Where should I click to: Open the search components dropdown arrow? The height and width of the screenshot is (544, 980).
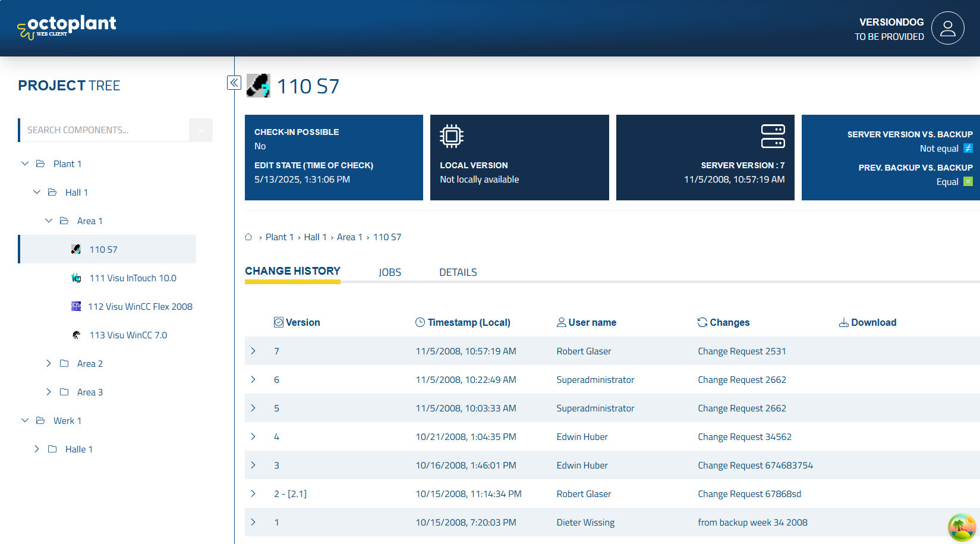point(201,130)
